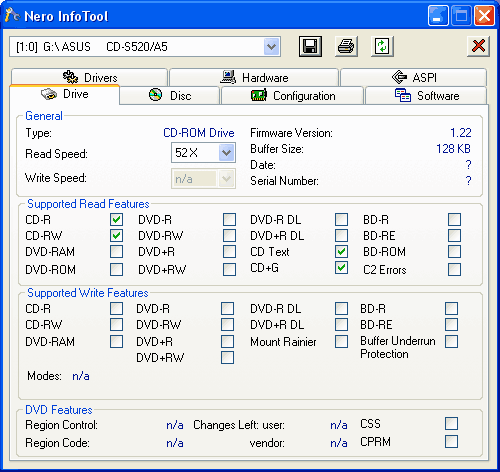Toggle CSS checkbox in DVD Features
Screen dimensions: 500x472
451,424
